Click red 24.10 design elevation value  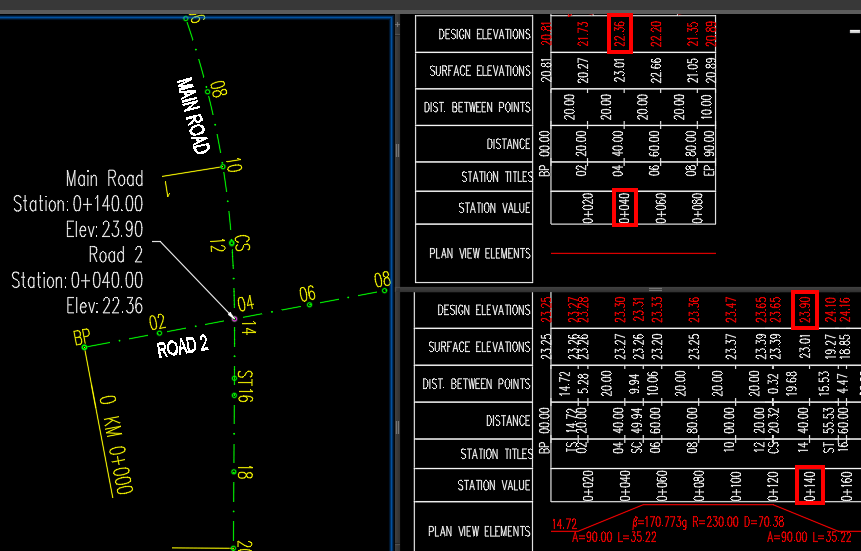[830, 310]
